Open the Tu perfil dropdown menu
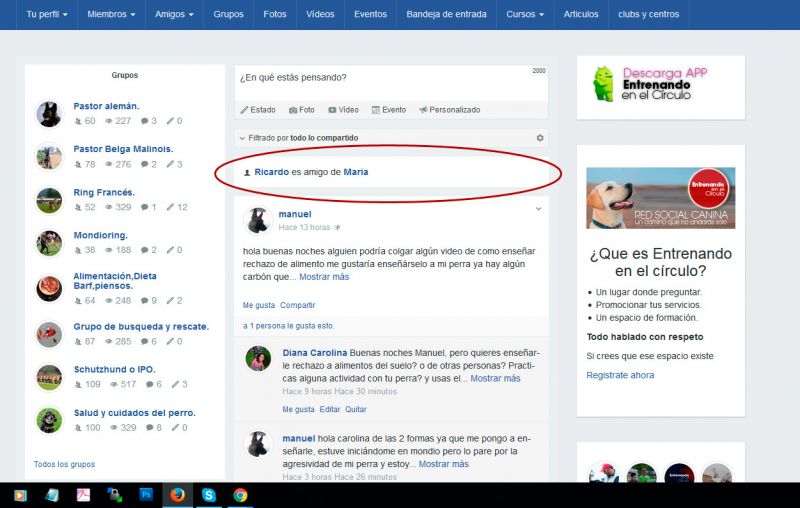The height and width of the screenshot is (508, 800). [47, 14]
